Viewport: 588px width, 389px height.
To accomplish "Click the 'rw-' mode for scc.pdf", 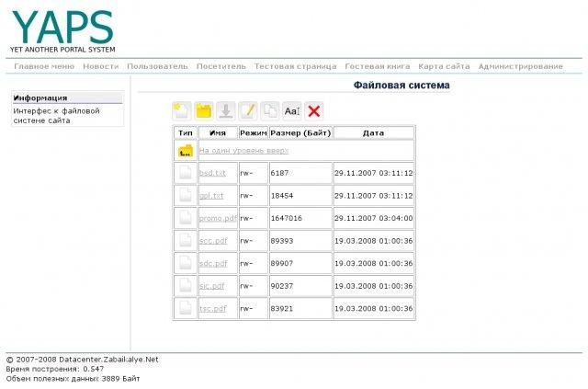I will click(x=246, y=241).
